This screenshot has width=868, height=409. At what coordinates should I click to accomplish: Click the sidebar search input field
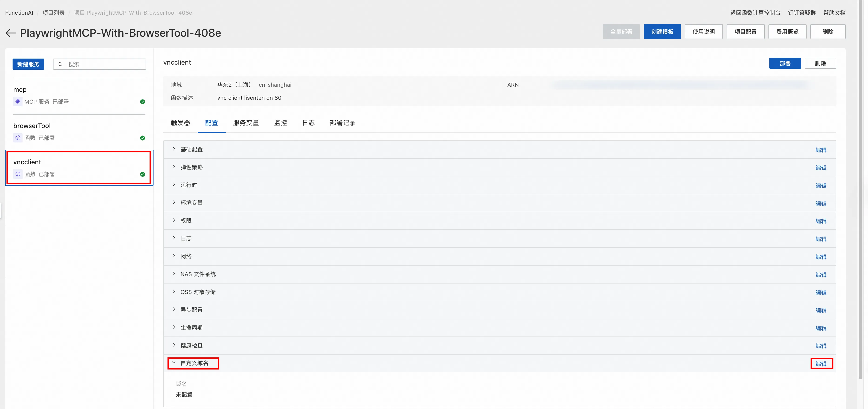point(101,64)
